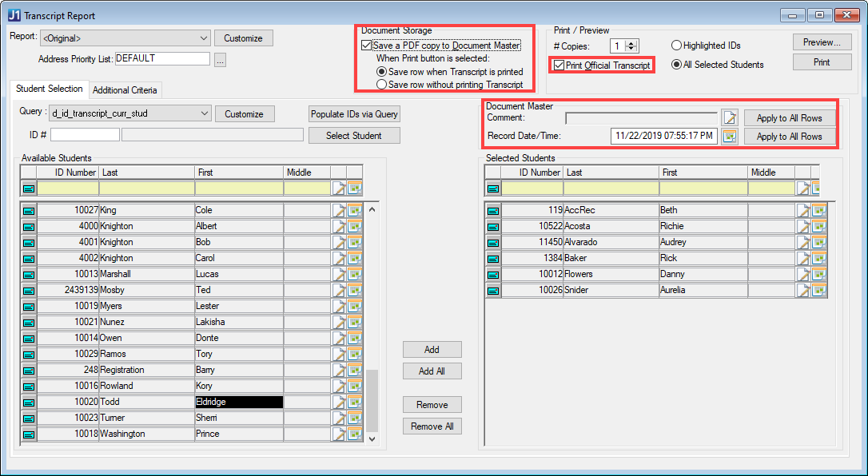This screenshot has width=868, height=476.
Task: Select the filter row marker icon in Selected Students
Action: (493, 189)
